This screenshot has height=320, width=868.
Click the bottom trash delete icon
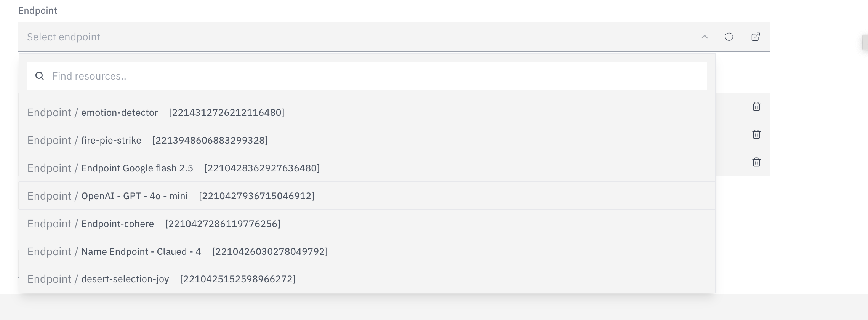[756, 162]
